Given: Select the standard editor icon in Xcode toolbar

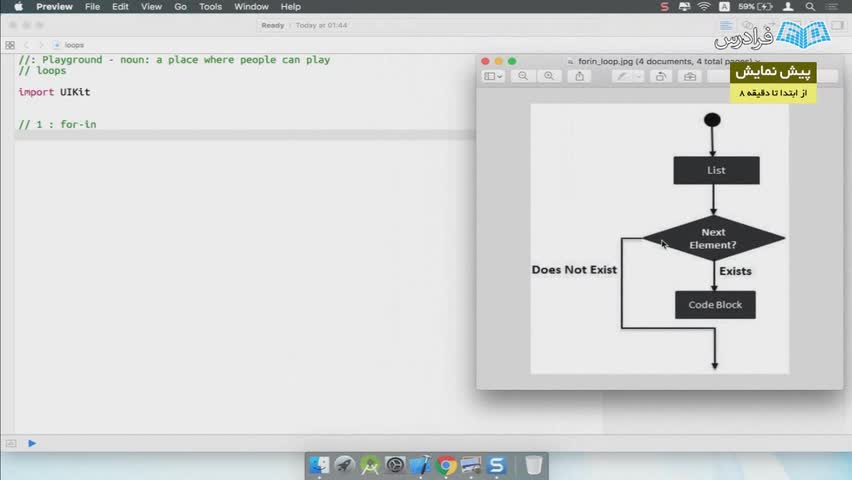Looking at the screenshot, I should click(726, 26).
